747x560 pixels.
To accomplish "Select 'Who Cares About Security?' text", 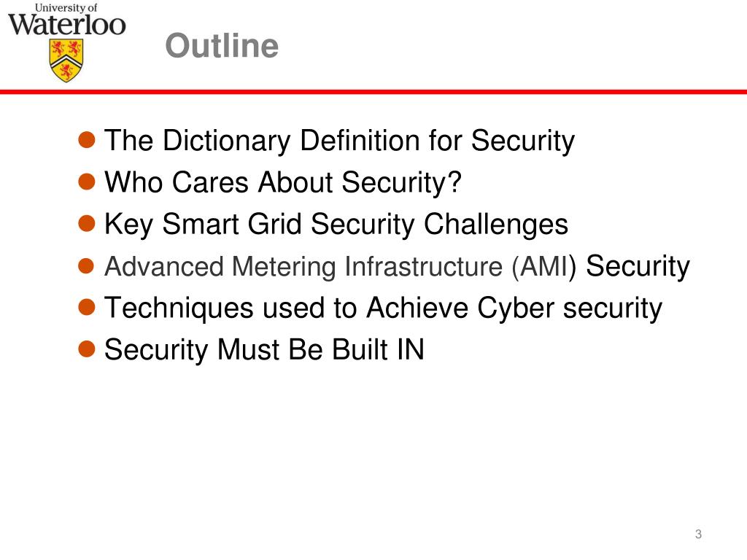I will pos(283,182).
